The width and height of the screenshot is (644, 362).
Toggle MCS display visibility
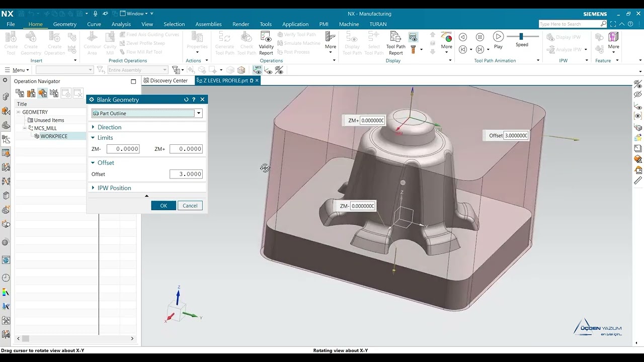[258, 70]
